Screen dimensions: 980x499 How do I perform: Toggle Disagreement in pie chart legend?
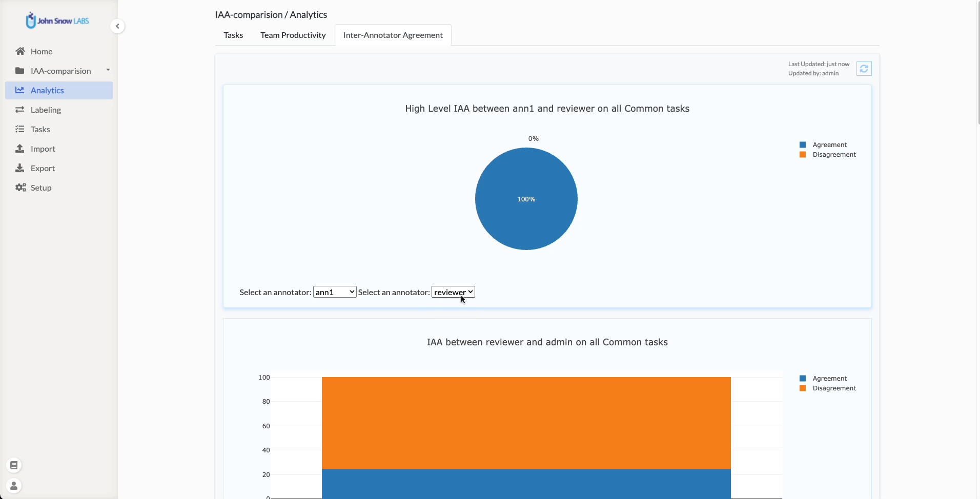point(834,155)
